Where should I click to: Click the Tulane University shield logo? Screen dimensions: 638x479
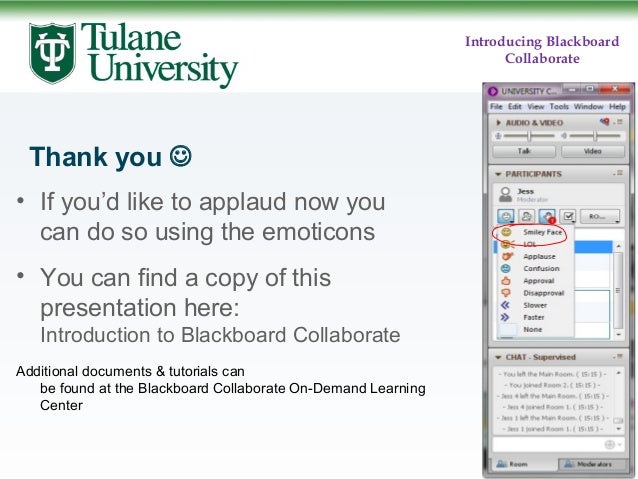pos(52,53)
